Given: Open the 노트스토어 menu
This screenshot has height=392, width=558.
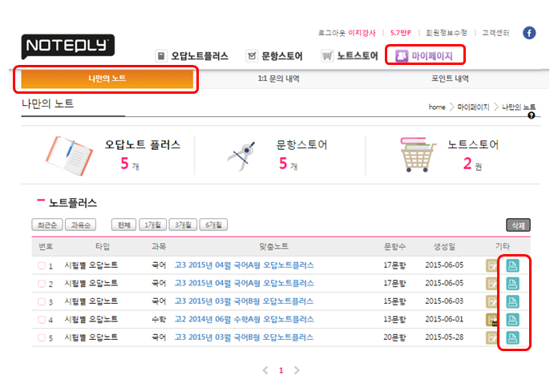Looking at the screenshot, I should pyautogui.click(x=358, y=56).
